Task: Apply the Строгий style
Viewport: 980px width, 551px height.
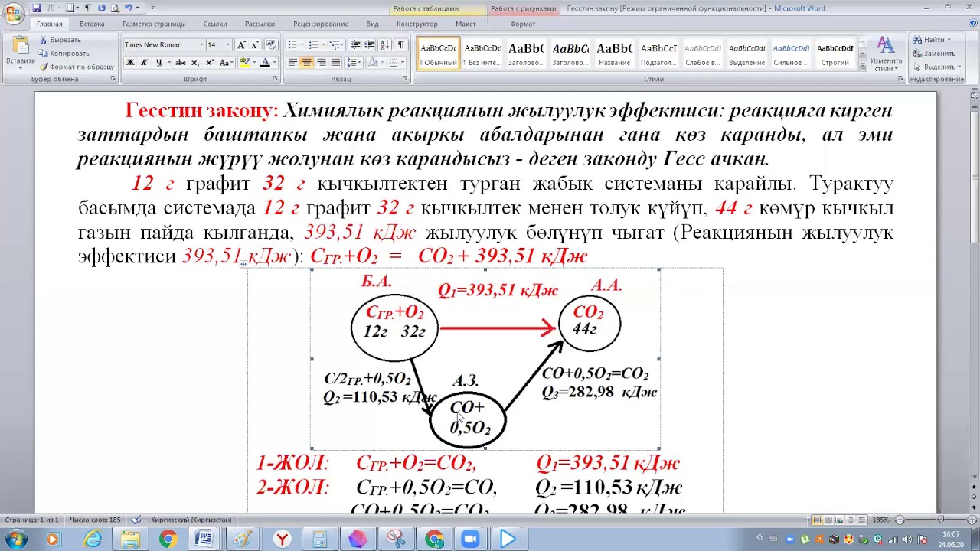Action: [835, 54]
